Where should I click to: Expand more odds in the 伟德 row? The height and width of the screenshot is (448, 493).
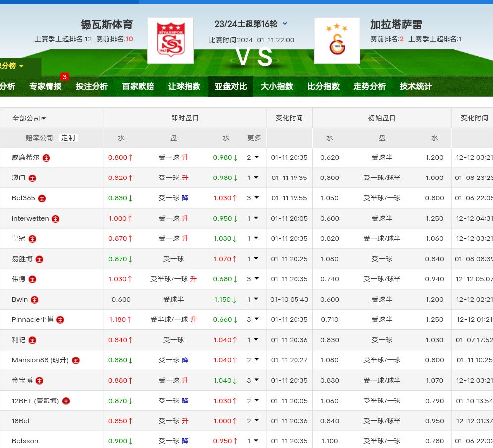coord(253,279)
